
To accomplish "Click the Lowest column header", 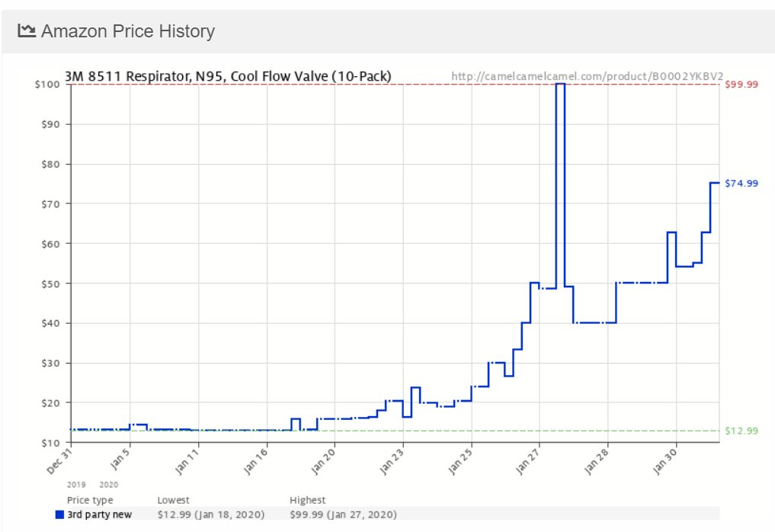I will (x=174, y=500).
